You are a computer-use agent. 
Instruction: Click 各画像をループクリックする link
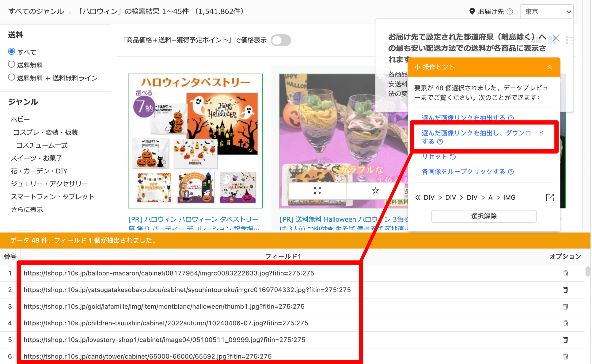pyautogui.click(x=463, y=172)
